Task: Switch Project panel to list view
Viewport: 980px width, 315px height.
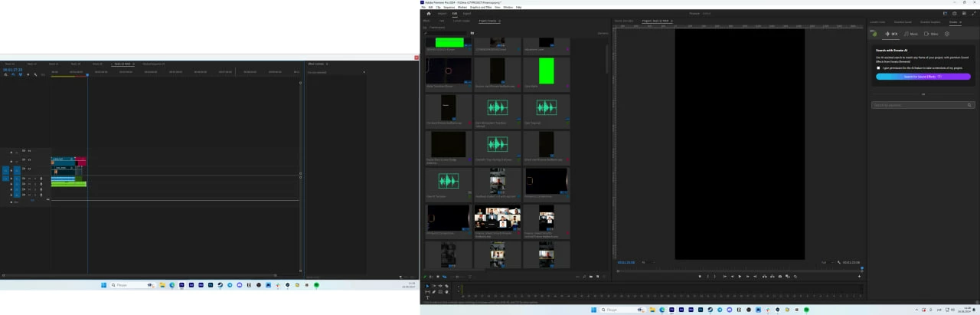Action: point(431,277)
